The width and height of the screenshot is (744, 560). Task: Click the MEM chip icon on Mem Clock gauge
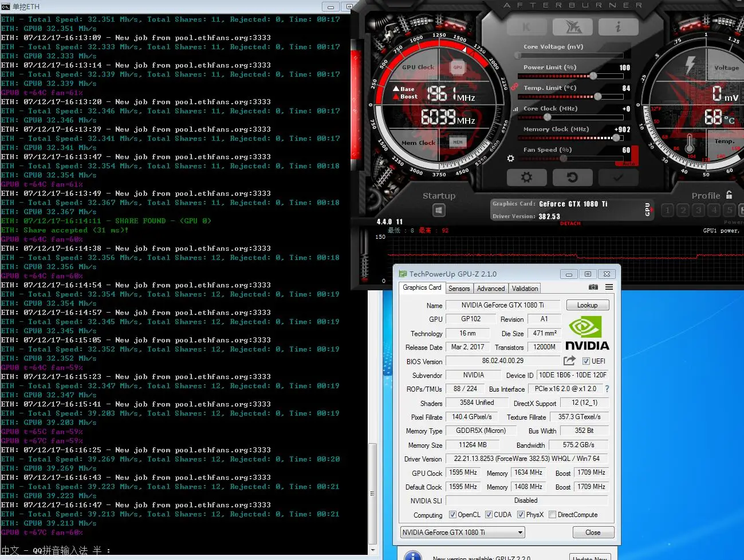[x=458, y=142]
